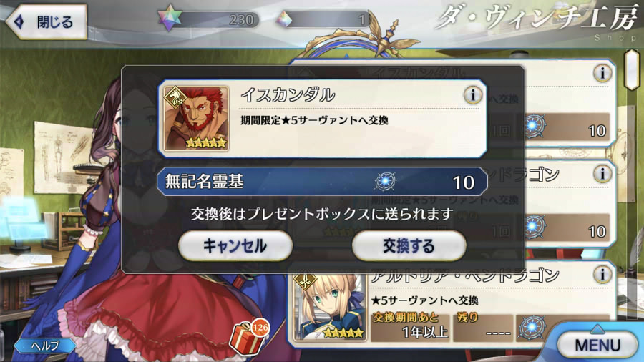Image resolution: width=644 pixels, height=362 pixels.
Task: Tap the 無記名霊基 cost bar
Action: tap(322, 181)
